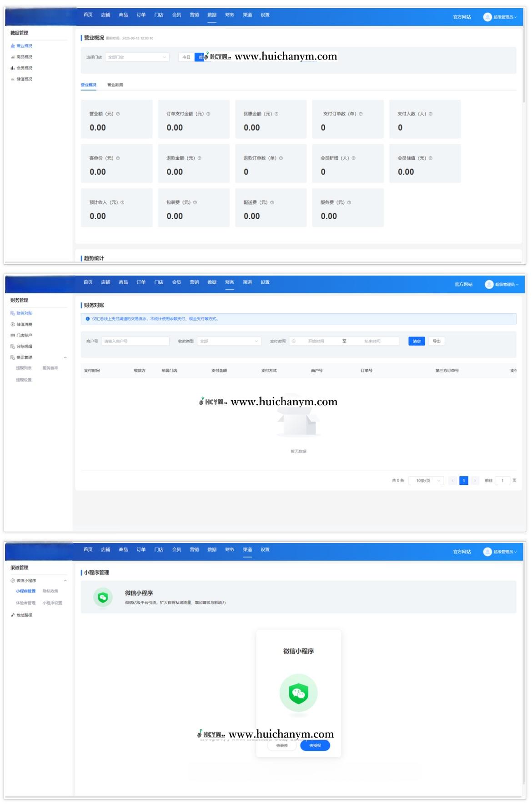Open the 选择门店 store dropdown
Viewport: 532px width, 804px height.
click(x=137, y=57)
